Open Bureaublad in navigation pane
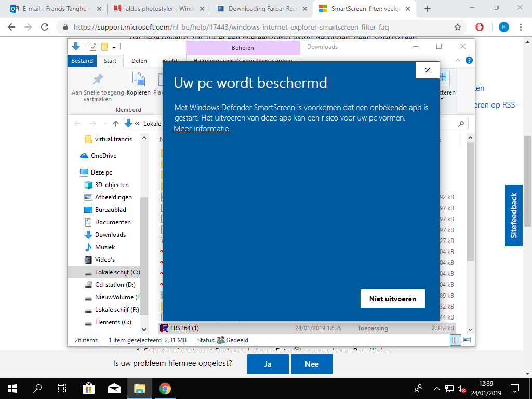The width and height of the screenshot is (532, 399). (x=105, y=210)
